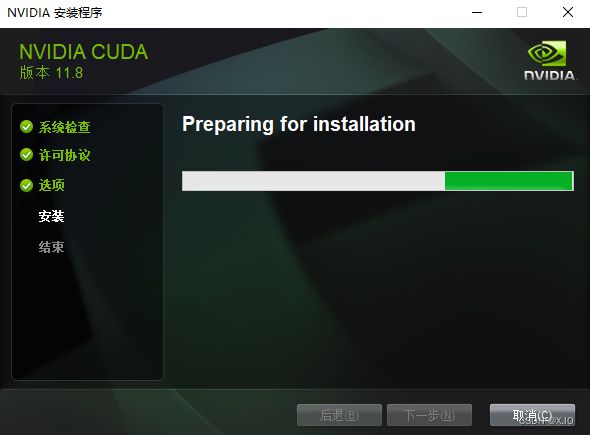Select the 结束 step in sidebar
590x435 pixels.
click(x=52, y=247)
